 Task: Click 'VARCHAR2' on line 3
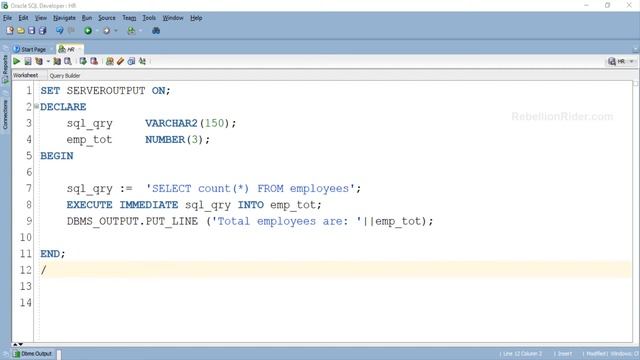pos(171,123)
